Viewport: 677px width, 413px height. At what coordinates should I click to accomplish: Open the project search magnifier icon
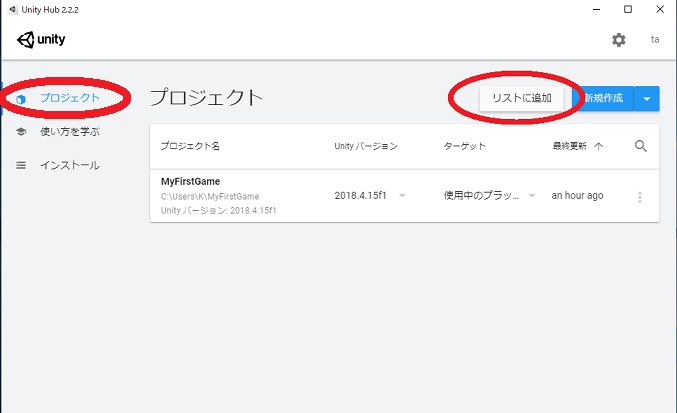(641, 146)
